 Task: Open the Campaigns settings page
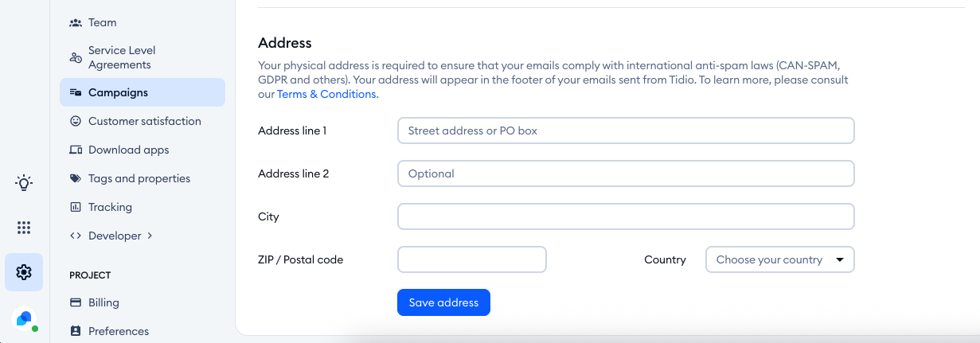pyautogui.click(x=118, y=92)
